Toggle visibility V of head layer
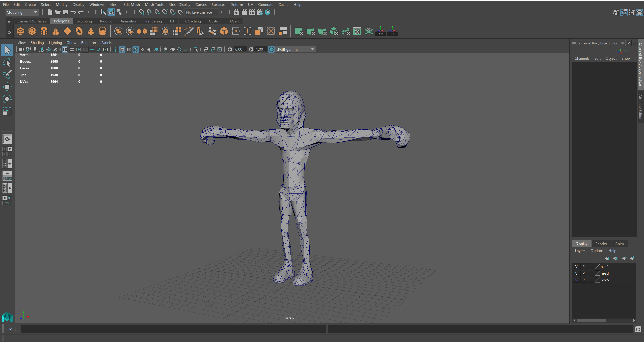644x342 pixels. (576, 273)
